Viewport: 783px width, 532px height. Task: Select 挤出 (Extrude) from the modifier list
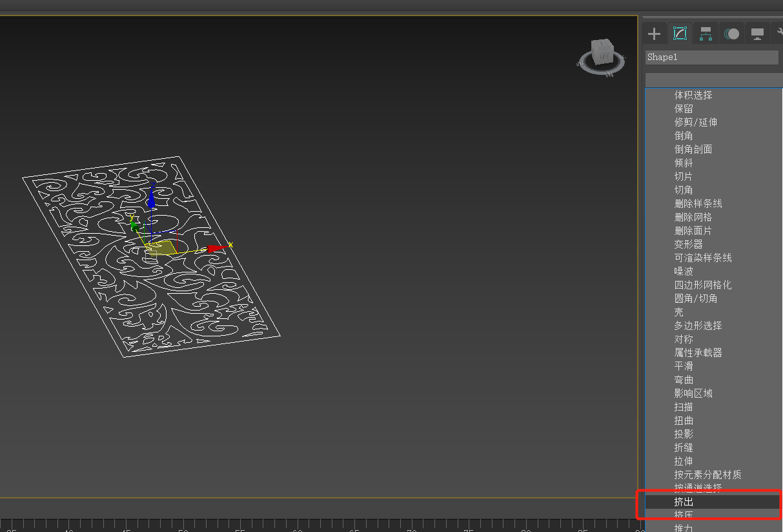[684, 502]
